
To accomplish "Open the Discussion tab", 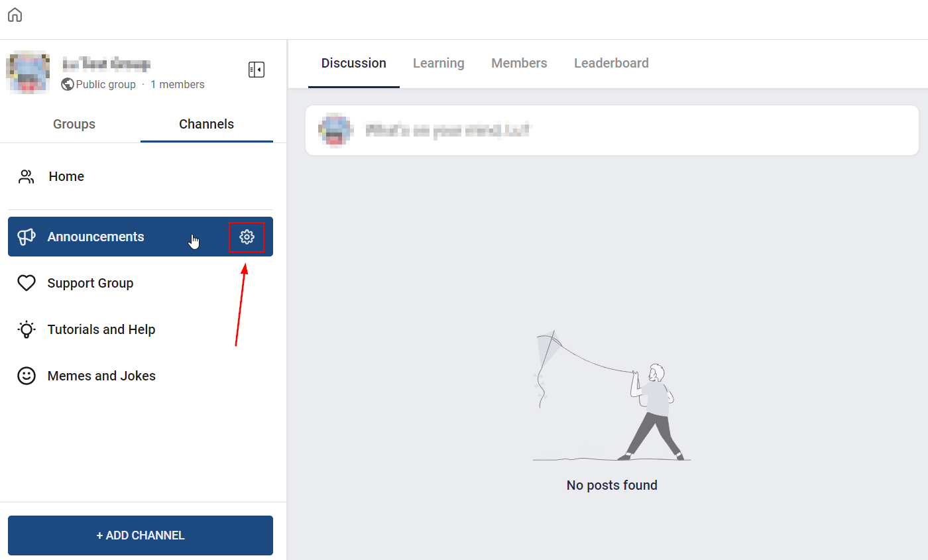I will 353,63.
